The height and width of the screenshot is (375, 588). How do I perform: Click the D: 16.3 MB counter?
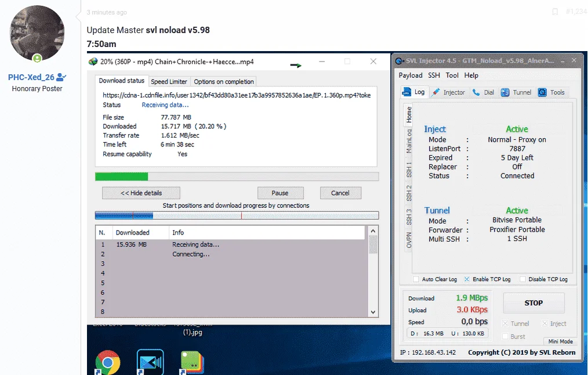(427, 333)
